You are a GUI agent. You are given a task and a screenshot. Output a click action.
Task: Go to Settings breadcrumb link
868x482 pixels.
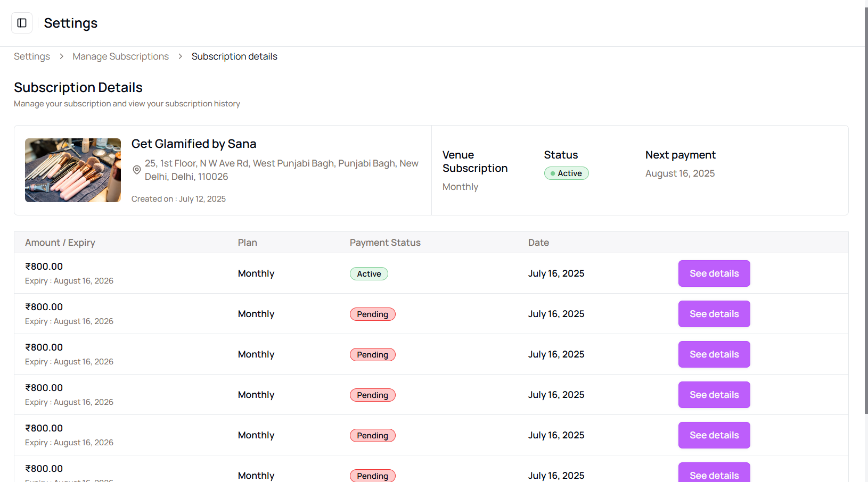[x=32, y=56]
